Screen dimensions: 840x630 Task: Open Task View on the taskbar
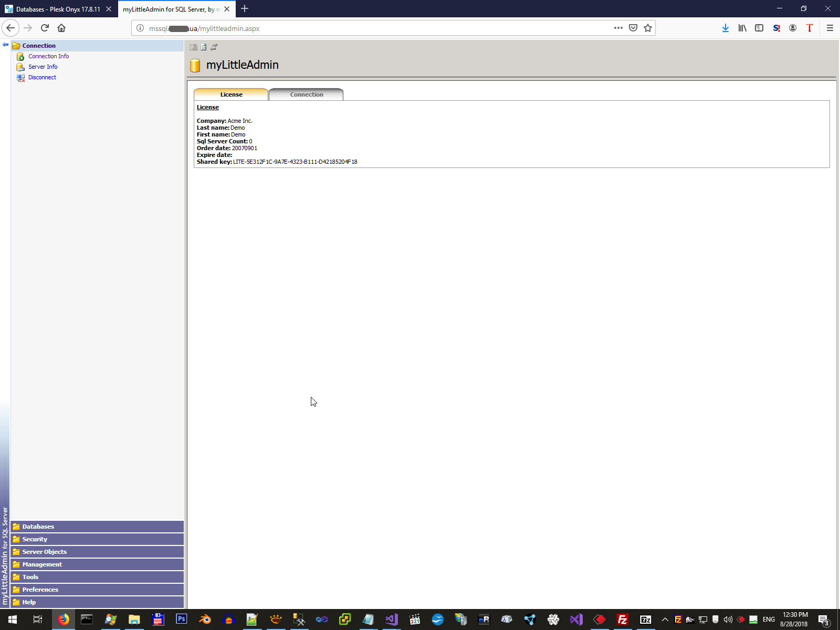tap(38, 619)
